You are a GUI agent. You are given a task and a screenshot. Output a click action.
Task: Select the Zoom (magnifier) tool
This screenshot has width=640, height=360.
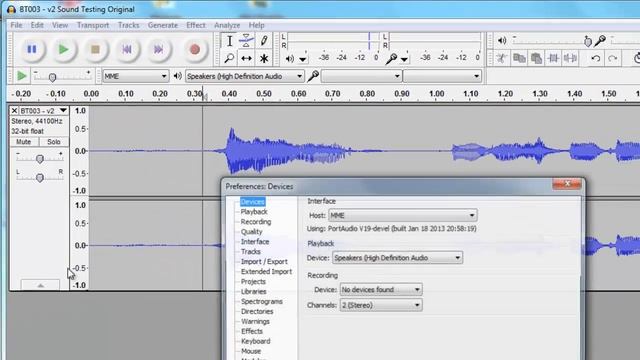click(229, 58)
